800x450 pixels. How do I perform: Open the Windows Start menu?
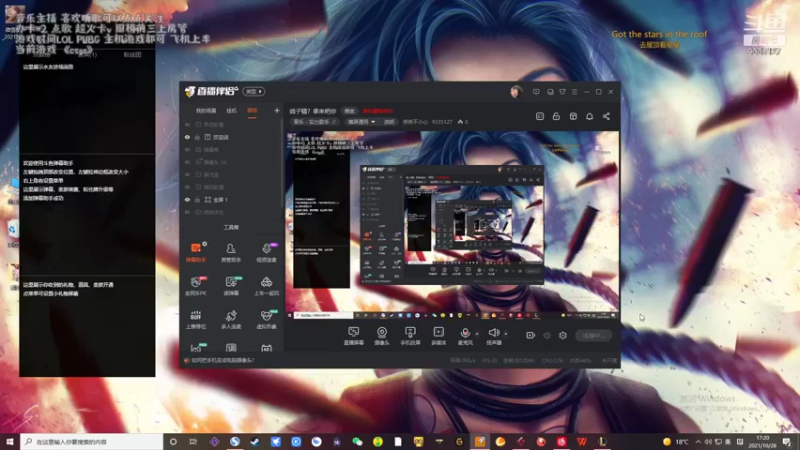pos(10,441)
